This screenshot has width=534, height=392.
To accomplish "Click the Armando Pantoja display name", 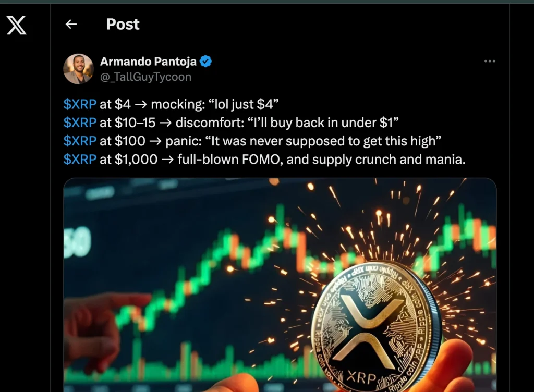I will (148, 62).
